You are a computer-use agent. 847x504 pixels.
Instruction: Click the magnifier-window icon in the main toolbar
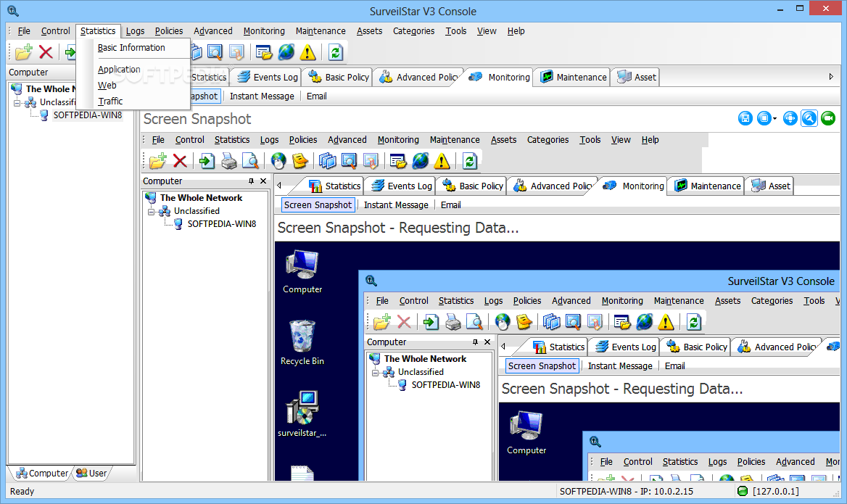click(215, 52)
